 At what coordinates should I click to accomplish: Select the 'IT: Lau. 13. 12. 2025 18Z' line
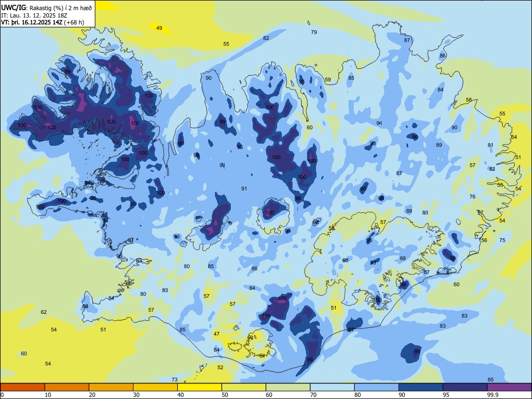point(33,15)
